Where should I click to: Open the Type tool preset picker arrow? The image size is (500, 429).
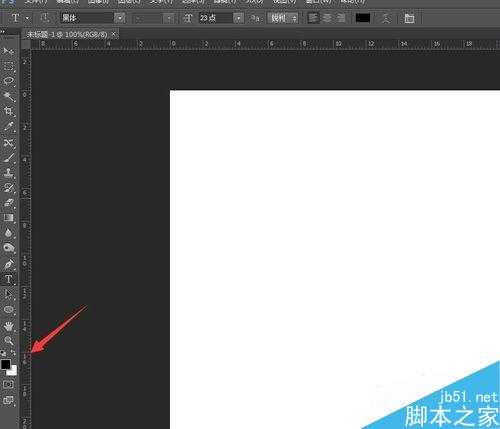pyautogui.click(x=27, y=18)
